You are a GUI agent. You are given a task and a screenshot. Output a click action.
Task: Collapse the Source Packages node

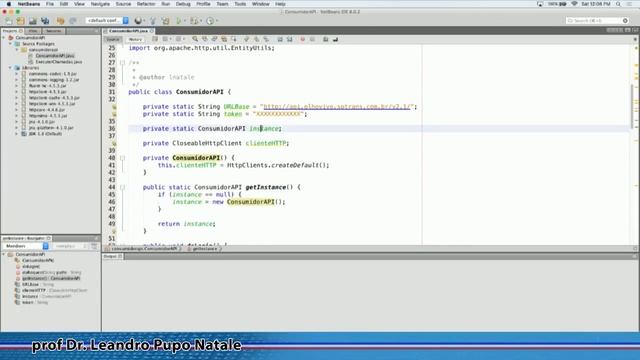pos(11,44)
